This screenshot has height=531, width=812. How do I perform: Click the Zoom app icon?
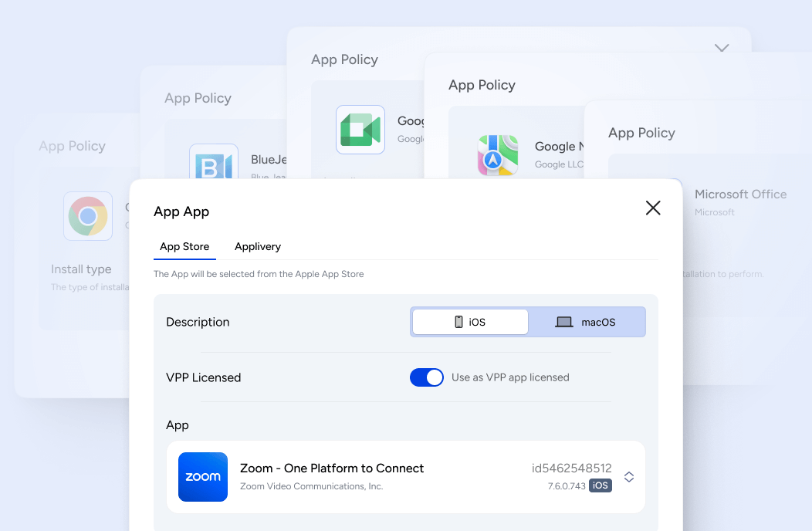(202, 477)
